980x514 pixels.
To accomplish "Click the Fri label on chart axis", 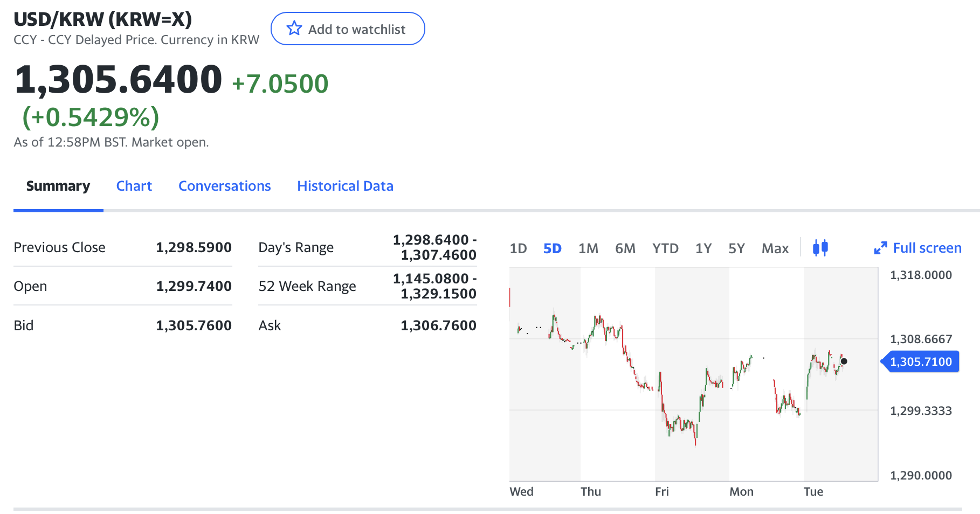I will coord(662,491).
